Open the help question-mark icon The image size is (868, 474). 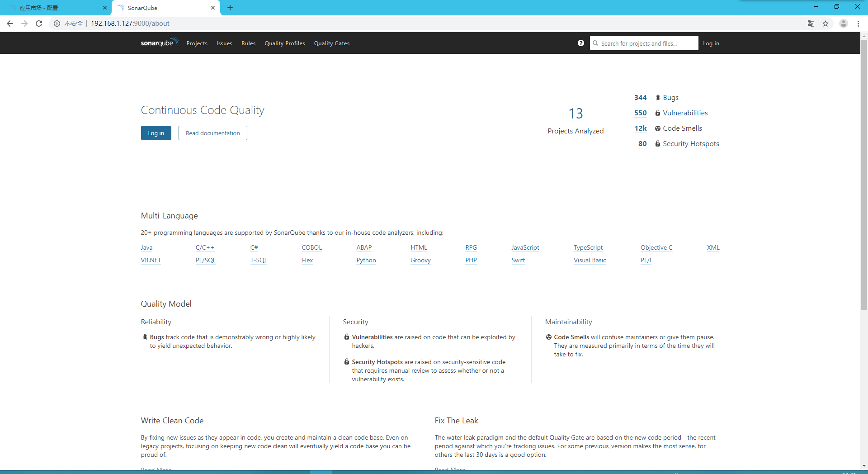point(580,43)
